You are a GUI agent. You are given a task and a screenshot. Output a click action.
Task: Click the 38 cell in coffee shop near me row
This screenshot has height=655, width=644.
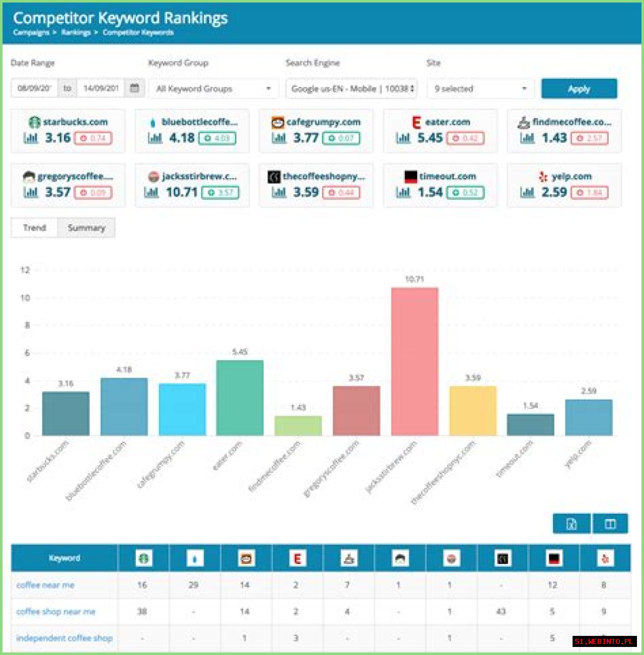[142, 612]
